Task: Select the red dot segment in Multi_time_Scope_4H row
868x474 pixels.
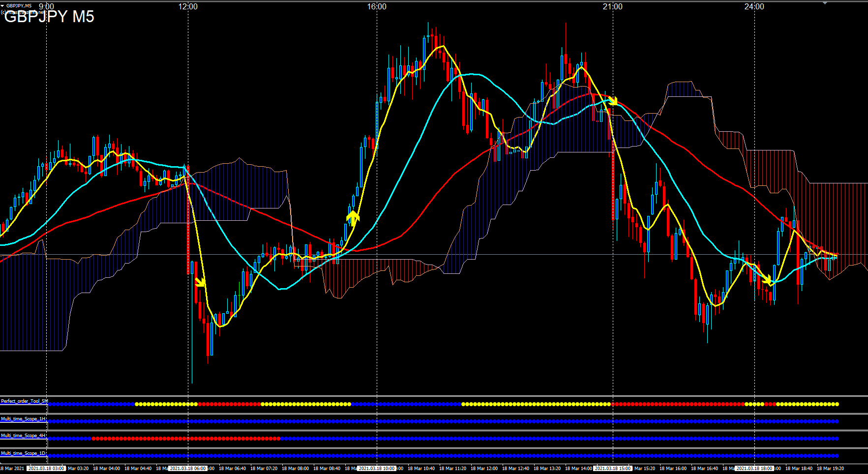Action: 186,438
